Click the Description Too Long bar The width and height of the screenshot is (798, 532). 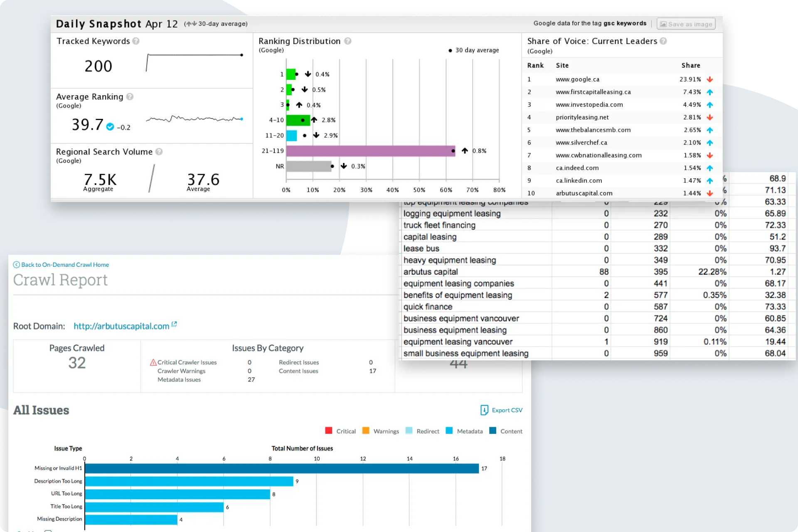[x=189, y=481]
